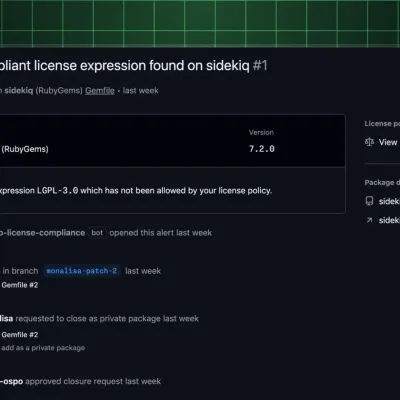Click Gemfile #2 under the branch line
The width and height of the screenshot is (400, 400).
click(20, 285)
